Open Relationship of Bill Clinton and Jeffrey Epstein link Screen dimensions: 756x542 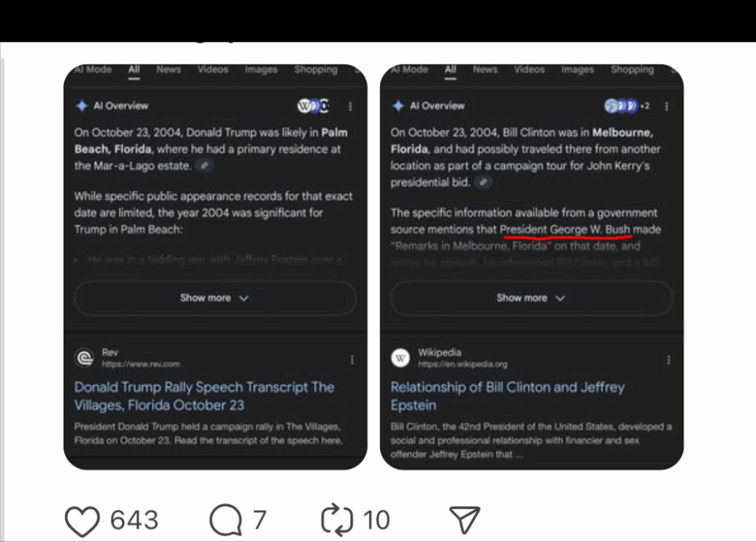tap(507, 396)
